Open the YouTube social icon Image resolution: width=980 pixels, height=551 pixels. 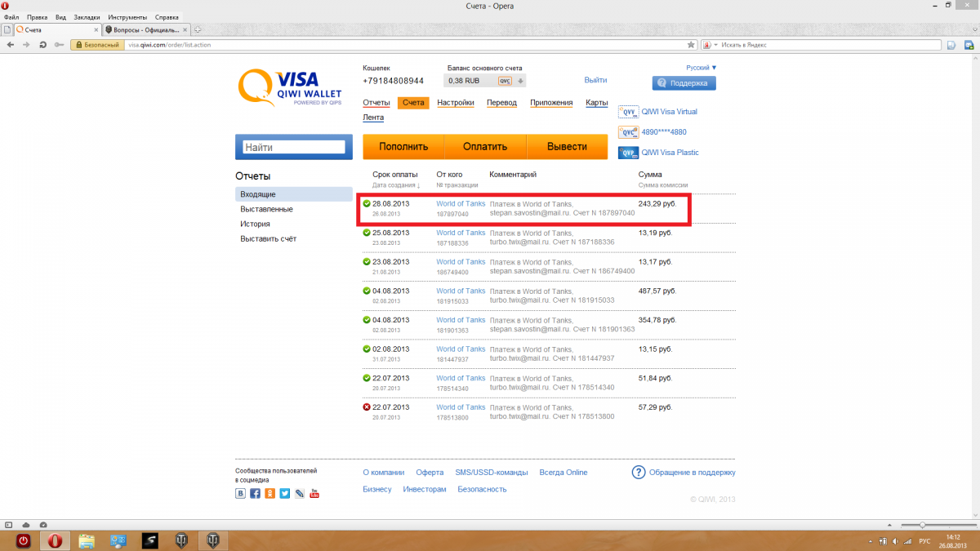[x=314, y=493]
